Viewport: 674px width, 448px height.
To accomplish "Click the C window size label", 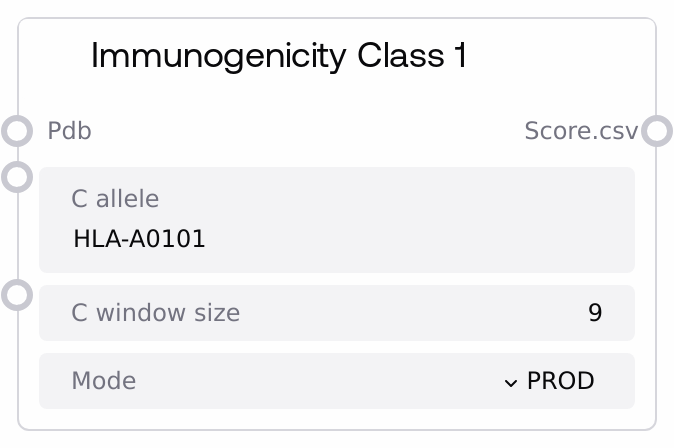I will coord(155,313).
